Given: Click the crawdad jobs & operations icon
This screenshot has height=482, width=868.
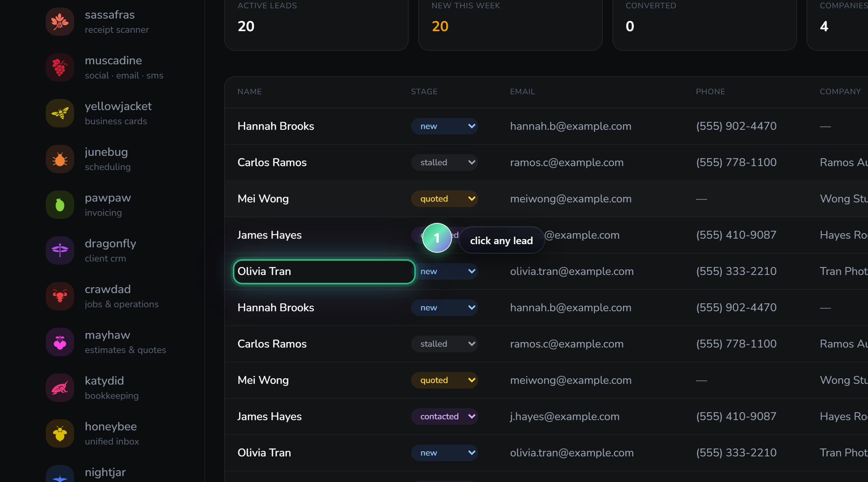Looking at the screenshot, I should (60, 296).
